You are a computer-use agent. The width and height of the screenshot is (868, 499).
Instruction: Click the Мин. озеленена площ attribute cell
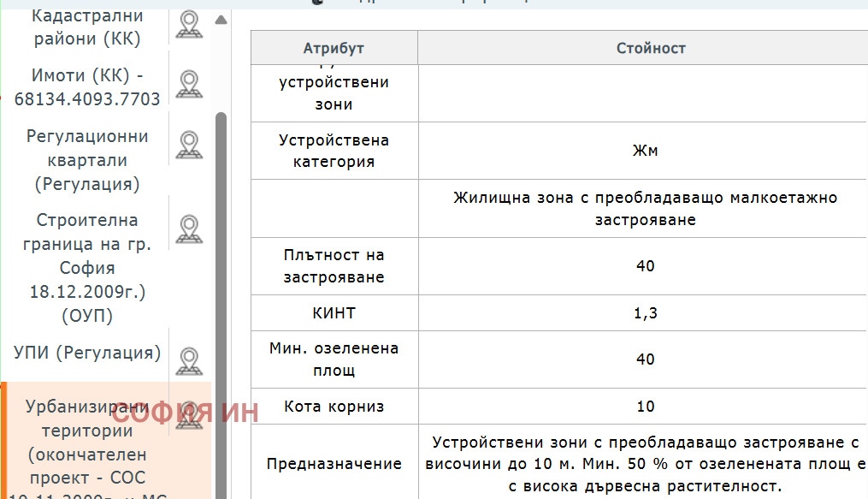click(x=334, y=359)
